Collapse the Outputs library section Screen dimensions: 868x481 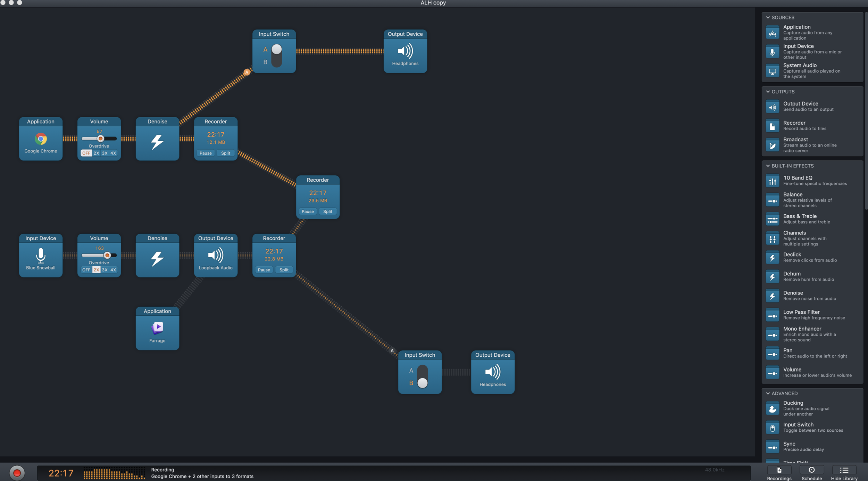tap(768, 92)
